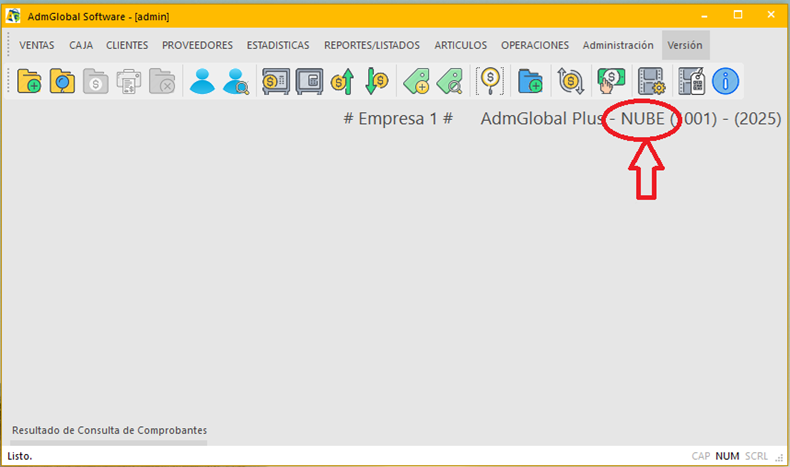This screenshot has height=467, width=790.
Task: Select the Resultado de Consulta de Comprobantes tab
Action: [109, 430]
